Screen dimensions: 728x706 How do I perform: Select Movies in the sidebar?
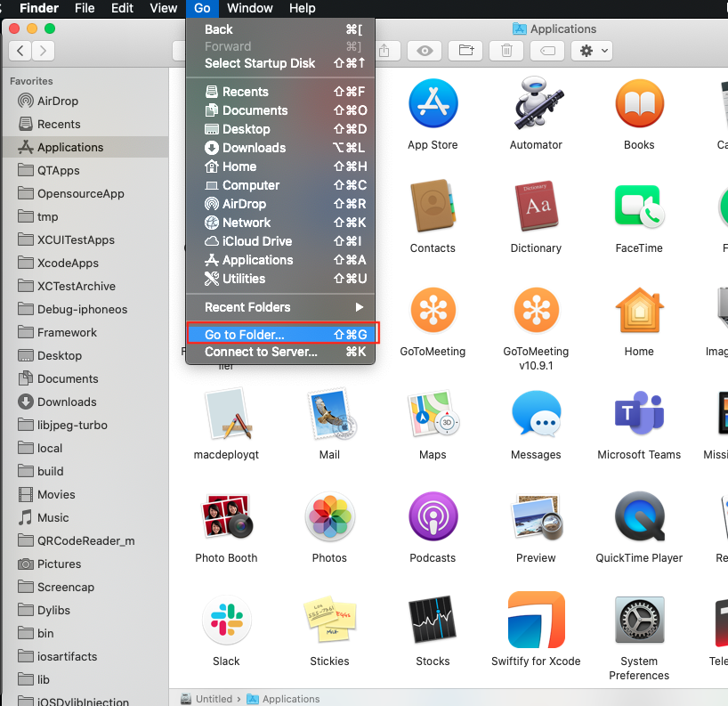point(85,494)
